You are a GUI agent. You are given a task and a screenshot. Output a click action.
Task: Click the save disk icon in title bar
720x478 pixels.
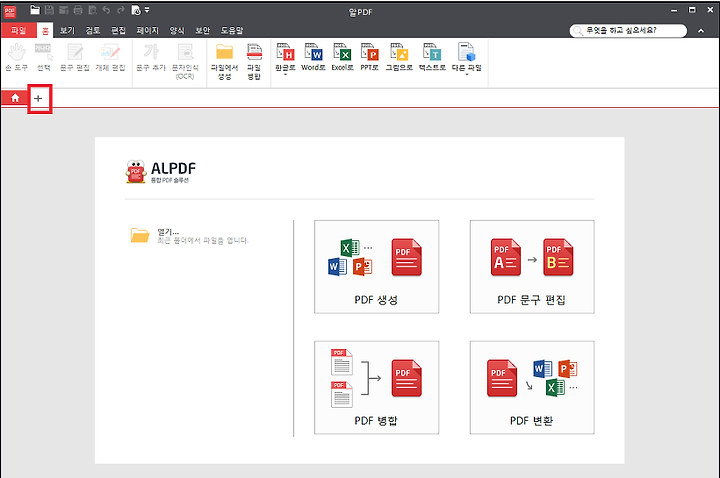49,10
